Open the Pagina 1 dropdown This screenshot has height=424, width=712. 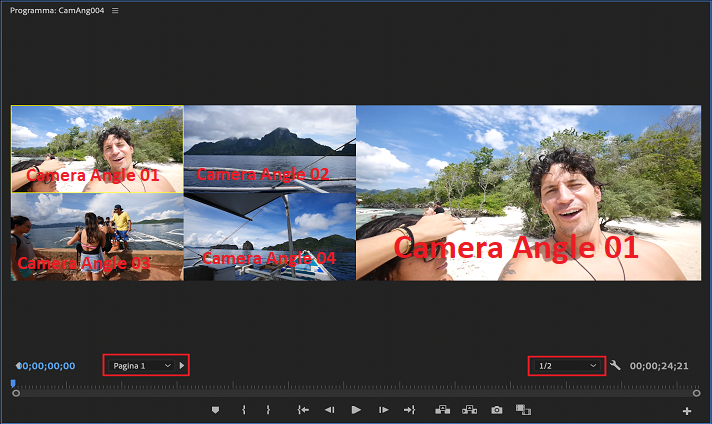(141, 365)
